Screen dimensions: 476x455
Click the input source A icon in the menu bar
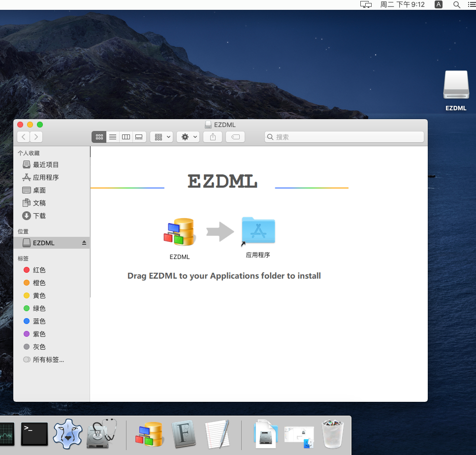pyautogui.click(x=439, y=4)
